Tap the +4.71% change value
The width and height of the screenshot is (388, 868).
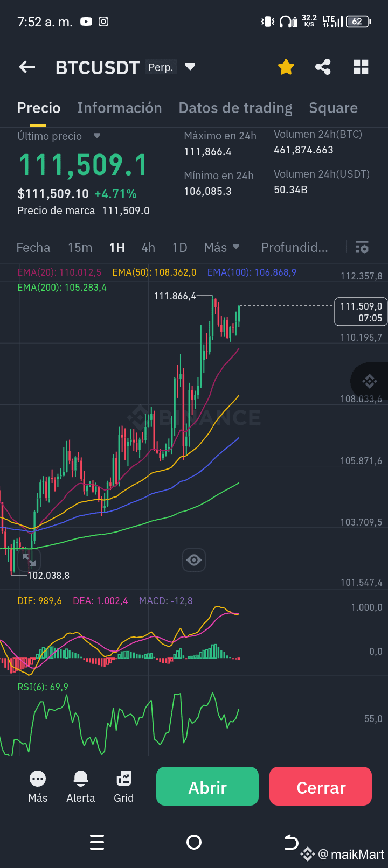[115, 194]
